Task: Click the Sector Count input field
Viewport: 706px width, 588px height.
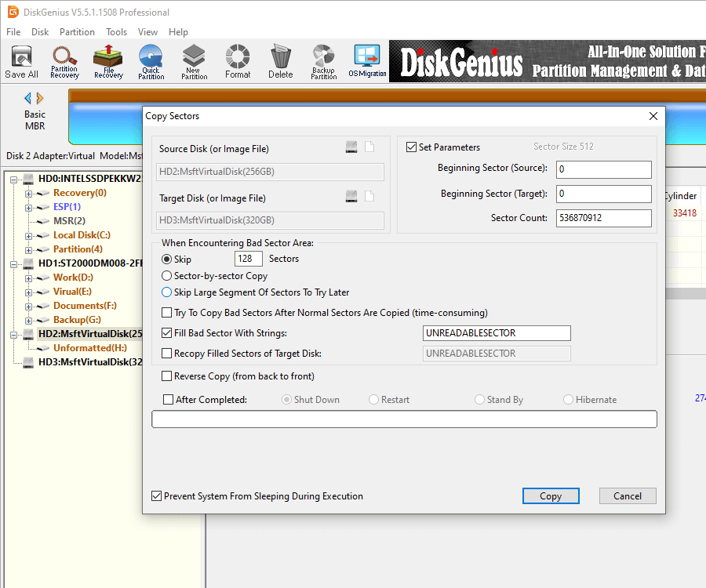Action: pyautogui.click(x=604, y=218)
